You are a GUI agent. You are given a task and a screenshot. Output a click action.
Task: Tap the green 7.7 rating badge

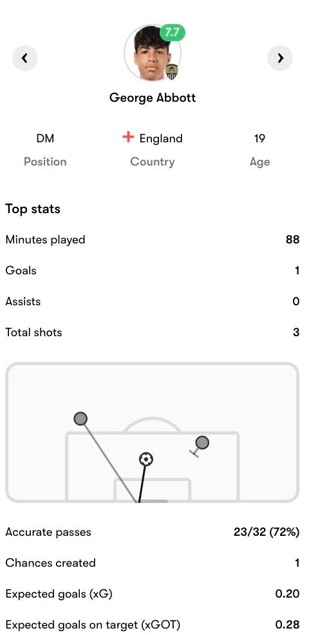(x=173, y=33)
